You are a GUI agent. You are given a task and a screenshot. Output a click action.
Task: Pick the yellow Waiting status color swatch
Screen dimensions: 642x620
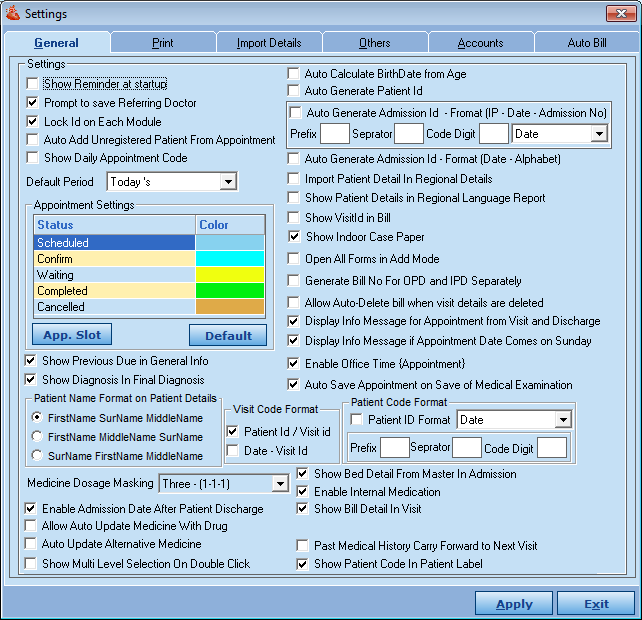[x=230, y=275]
